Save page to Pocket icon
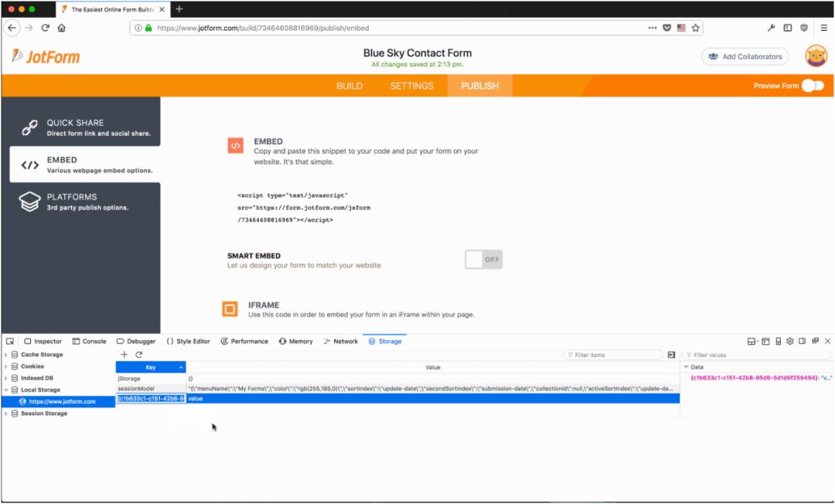The width and height of the screenshot is (835, 504). (666, 28)
